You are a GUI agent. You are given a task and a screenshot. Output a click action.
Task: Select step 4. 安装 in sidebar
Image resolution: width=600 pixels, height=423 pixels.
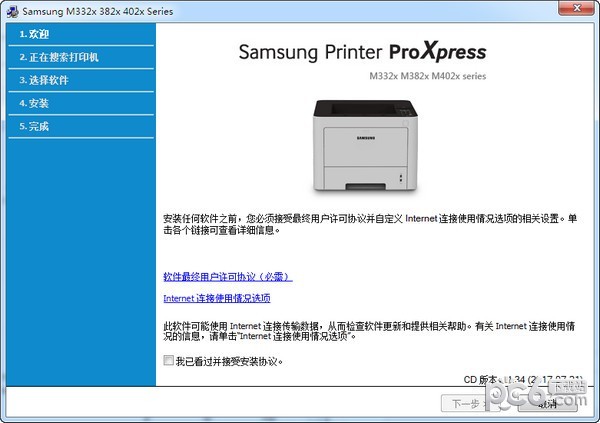81,103
